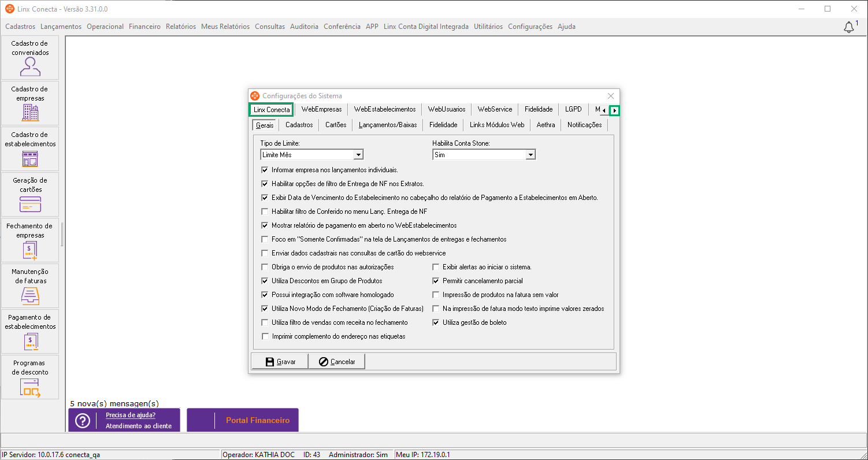
Task: Toggle Utiliza gestão de boleto checkbox
Action: 436,322
